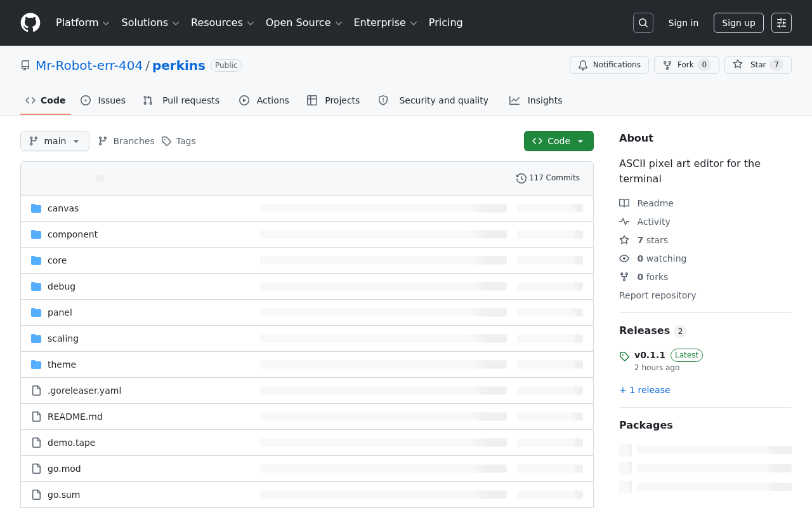Click the Activity pulse icon
The height and width of the screenshot is (508, 812).
tap(624, 222)
